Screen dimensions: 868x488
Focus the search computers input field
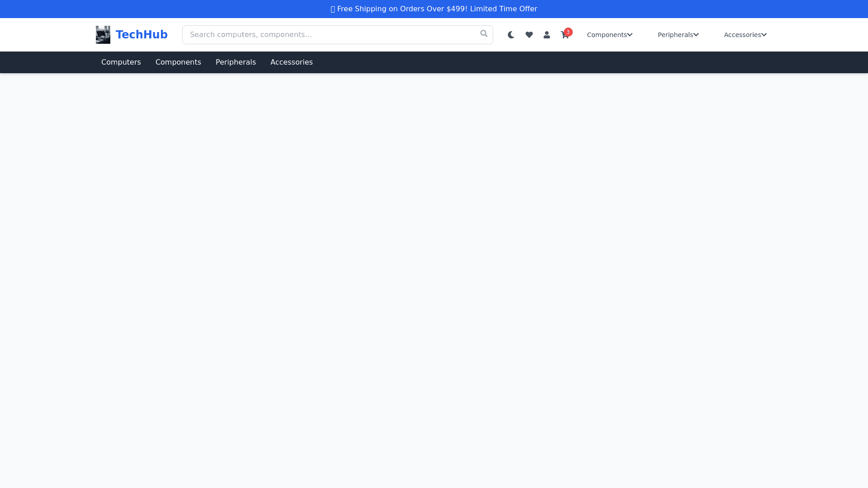pyautogui.click(x=330, y=35)
